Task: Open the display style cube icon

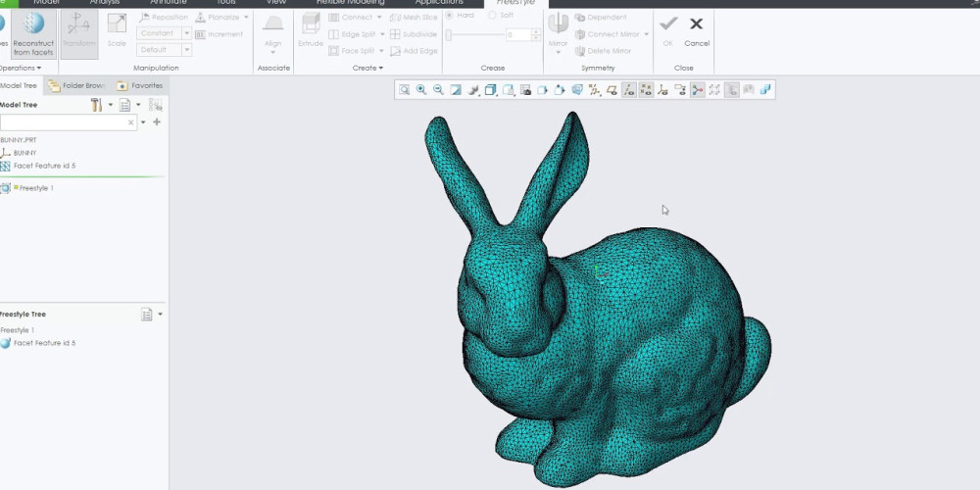Action: [x=491, y=90]
